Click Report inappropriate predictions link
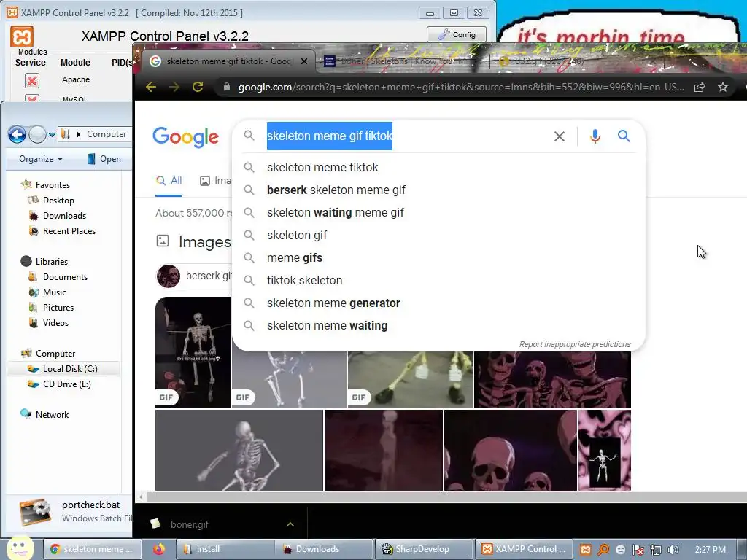Screen dimensions: 747x560 (x=575, y=344)
